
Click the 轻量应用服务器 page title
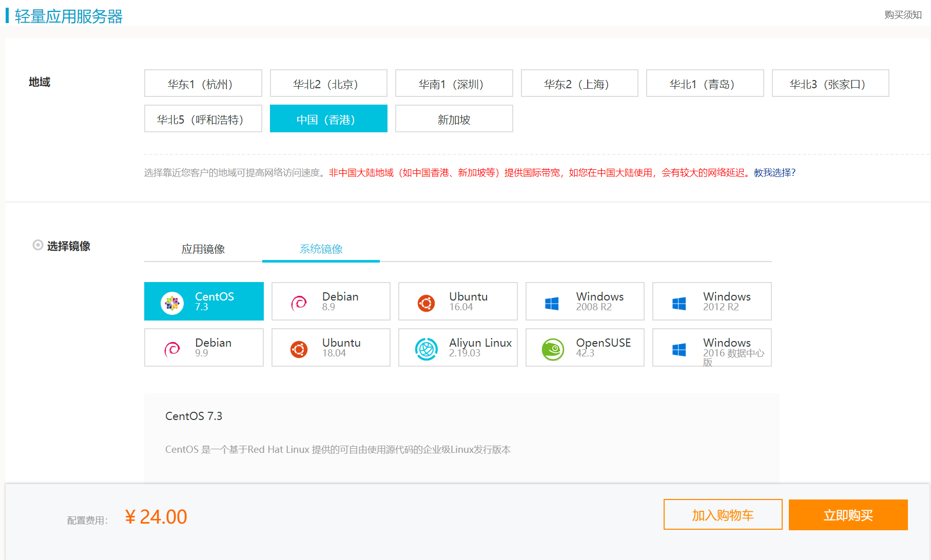coord(69,16)
